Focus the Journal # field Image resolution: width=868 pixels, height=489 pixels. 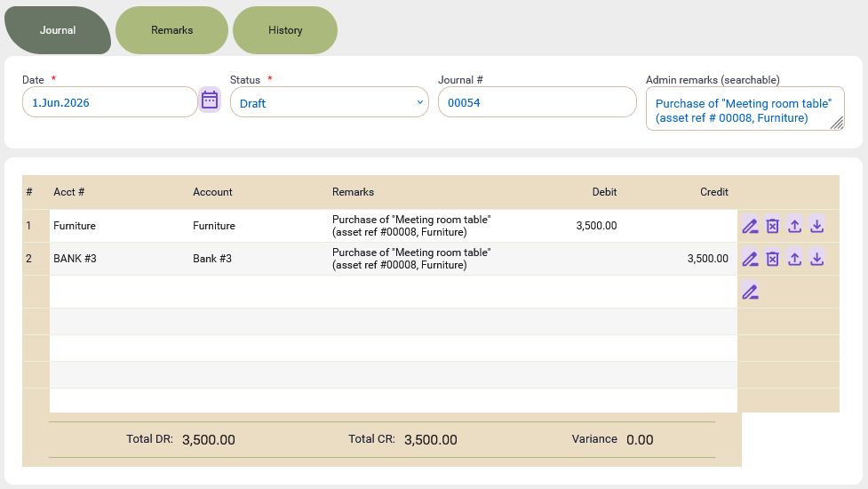click(x=537, y=102)
